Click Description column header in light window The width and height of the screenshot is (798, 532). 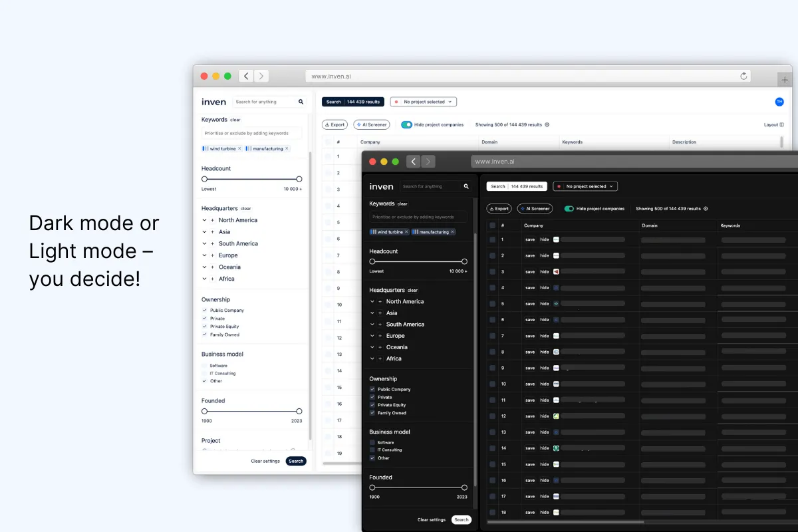point(684,142)
